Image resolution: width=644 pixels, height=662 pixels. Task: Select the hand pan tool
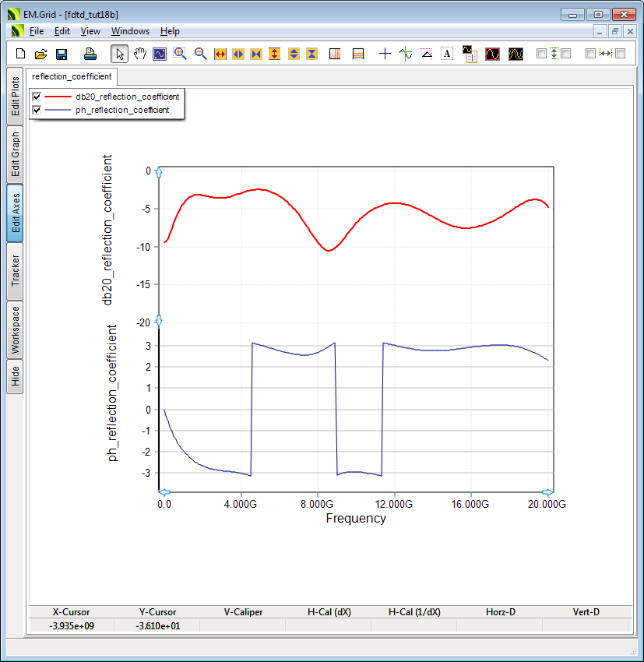[140, 54]
